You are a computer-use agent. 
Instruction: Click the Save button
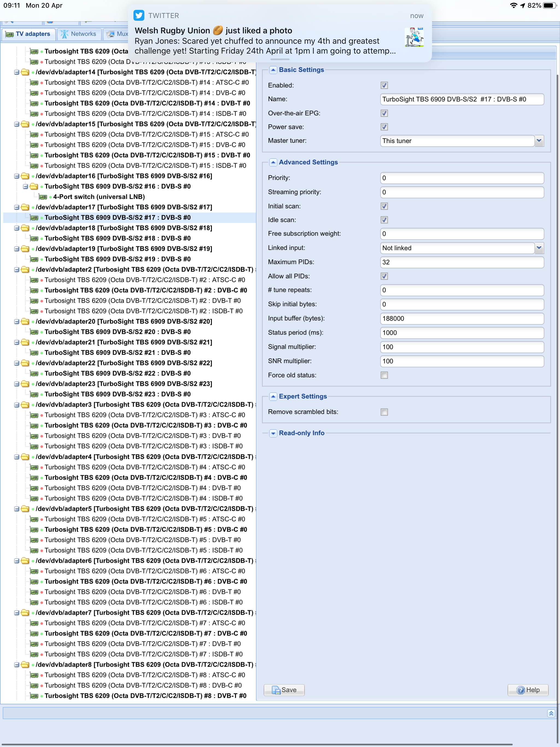coord(284,690)
